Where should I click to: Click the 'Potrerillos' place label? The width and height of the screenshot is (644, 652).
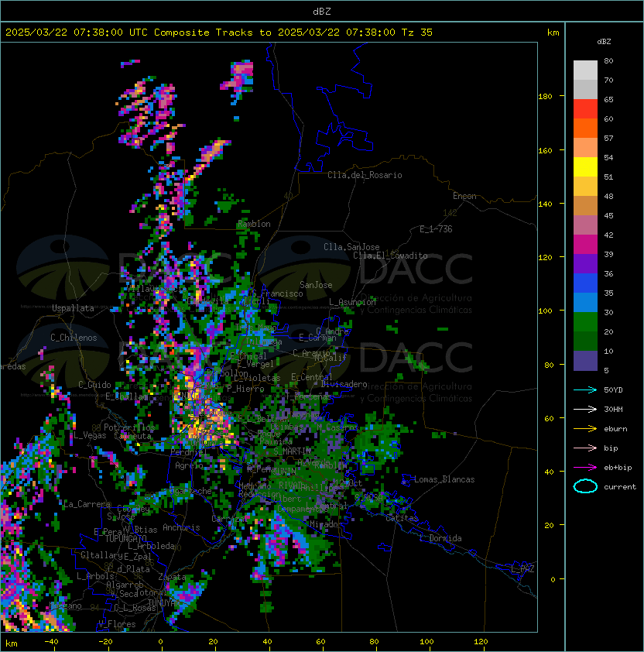[129, 427]
